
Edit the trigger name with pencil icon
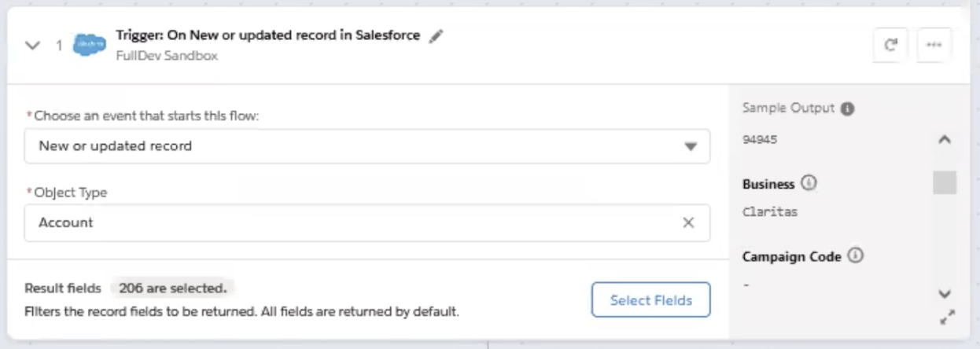(437, 36)
